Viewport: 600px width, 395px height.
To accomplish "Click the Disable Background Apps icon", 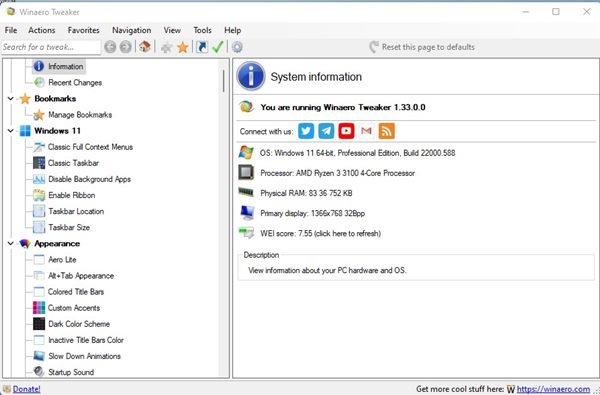I will tap(39, 179).
